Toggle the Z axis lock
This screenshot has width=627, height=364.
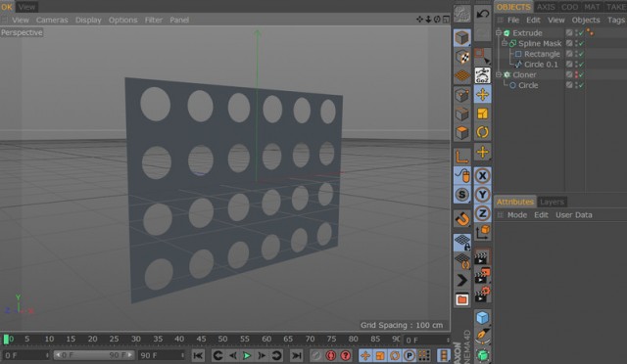[x=483, y=213]
